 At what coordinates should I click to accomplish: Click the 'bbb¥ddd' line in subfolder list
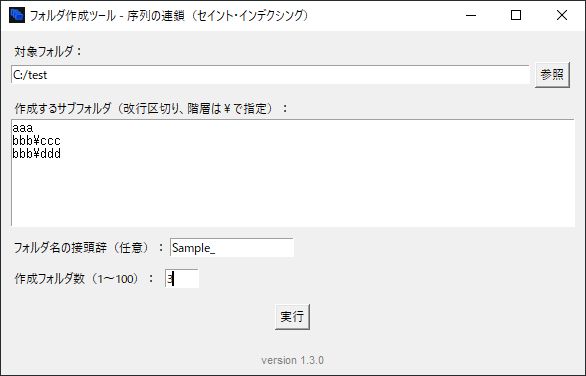click(37, 154)
